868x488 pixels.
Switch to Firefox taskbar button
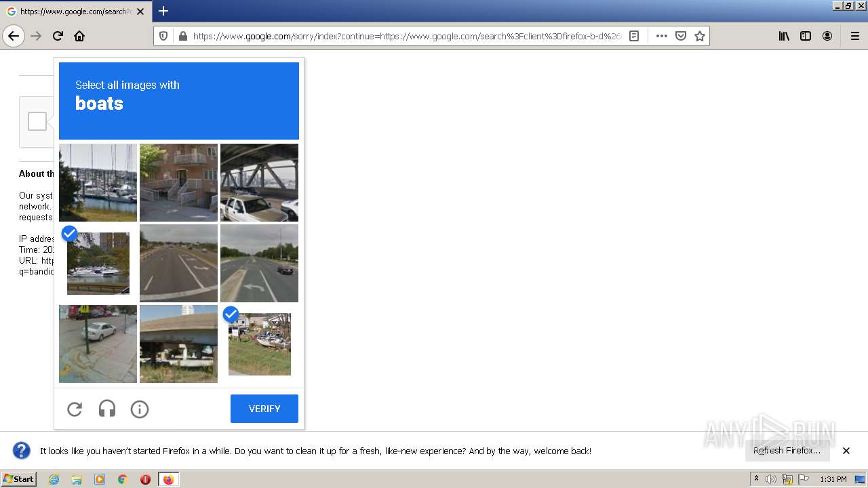168,479
